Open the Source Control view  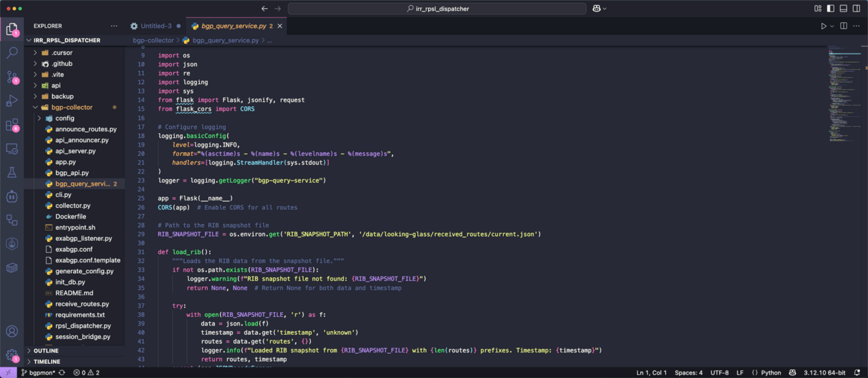(12, 77)
